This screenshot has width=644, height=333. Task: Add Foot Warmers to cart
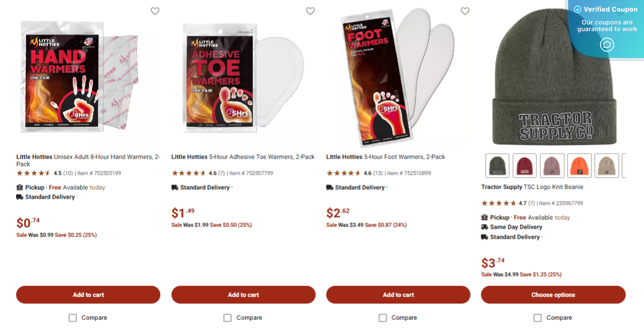tap(398, 295)
